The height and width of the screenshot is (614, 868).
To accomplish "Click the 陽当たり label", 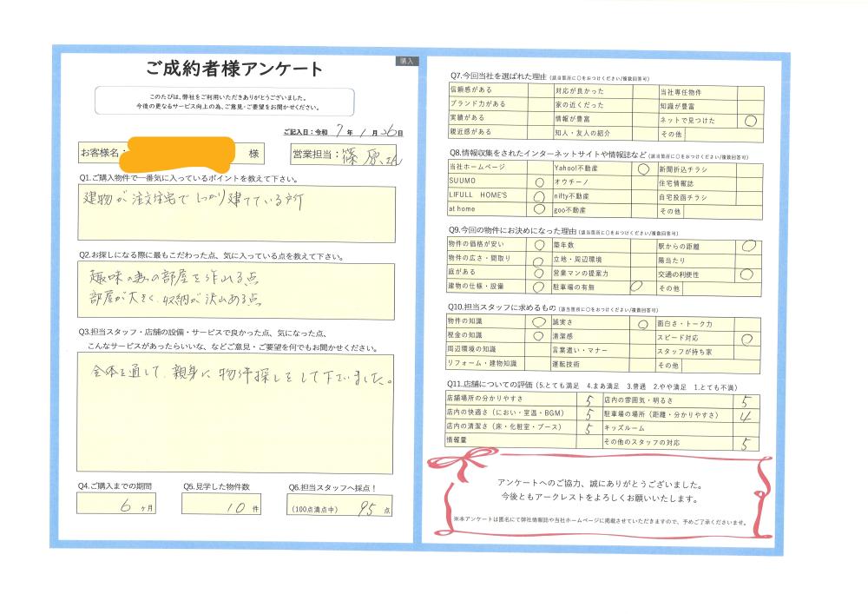I will [672, 261].
